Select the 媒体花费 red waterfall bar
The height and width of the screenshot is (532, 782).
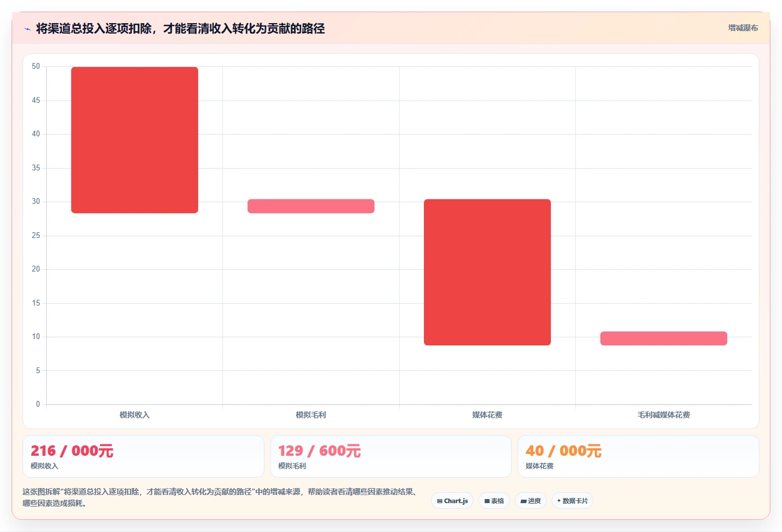click(x=487, y=272)
